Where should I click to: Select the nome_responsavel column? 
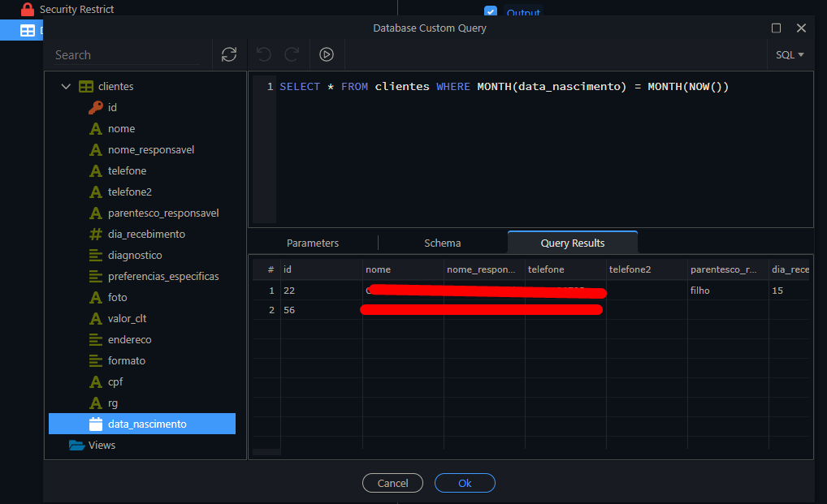click(151, 149)
